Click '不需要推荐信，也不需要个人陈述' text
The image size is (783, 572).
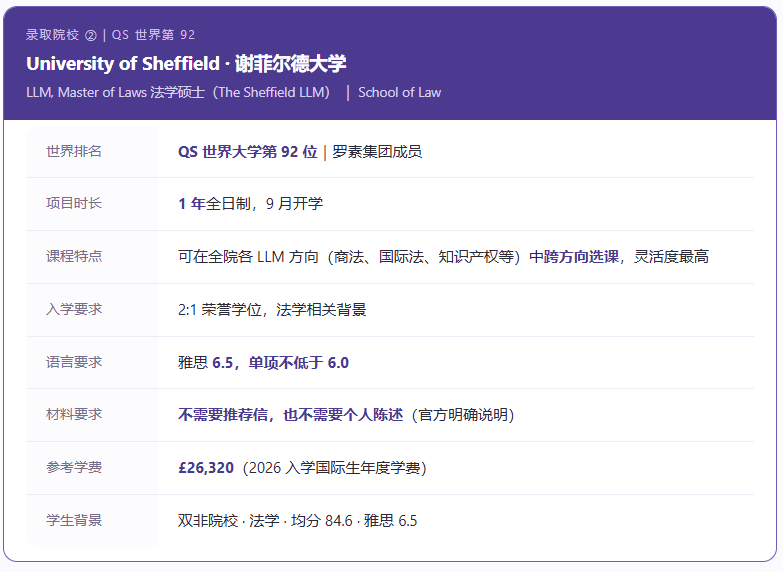(x=291, y=415)
